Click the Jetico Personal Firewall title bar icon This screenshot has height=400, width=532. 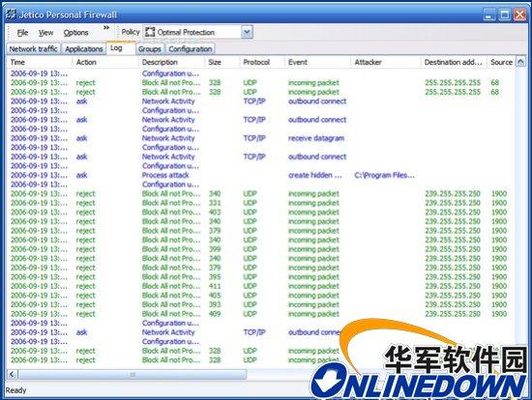click(11, 14)
